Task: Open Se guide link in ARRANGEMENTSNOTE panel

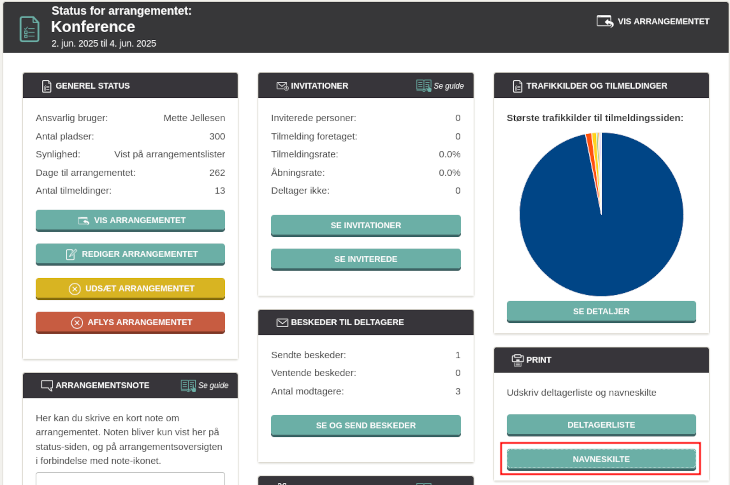Action: click(213, 385)
